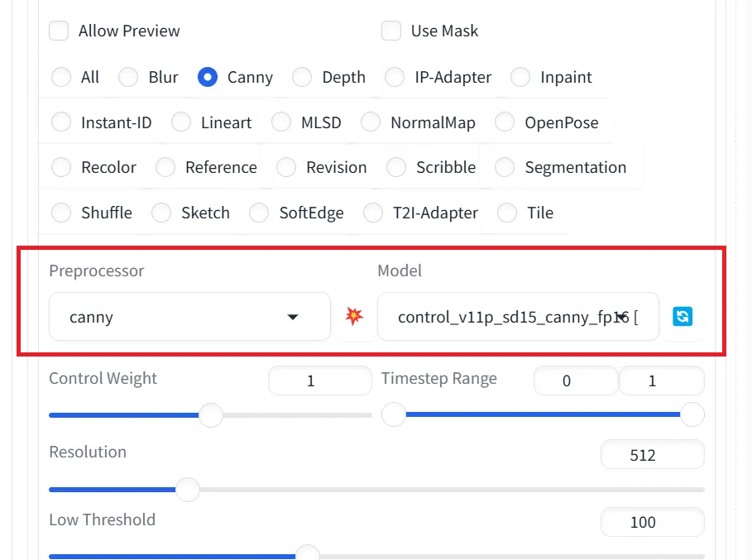Click the explosion icon to run the preprocessor
The width and height of the screenshot is (752, 560).
(355, 316)
